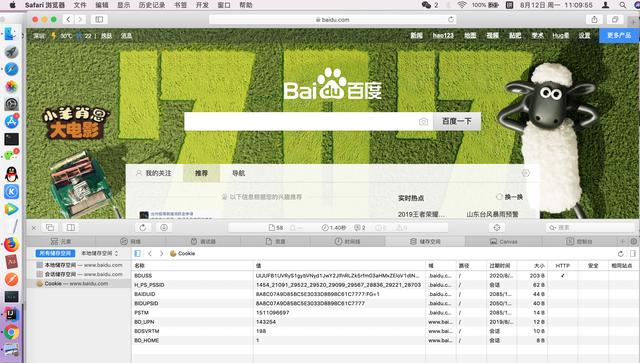Open Safari share button
The width and height of the screenshot is (640, 363).
tap(594, 19)
